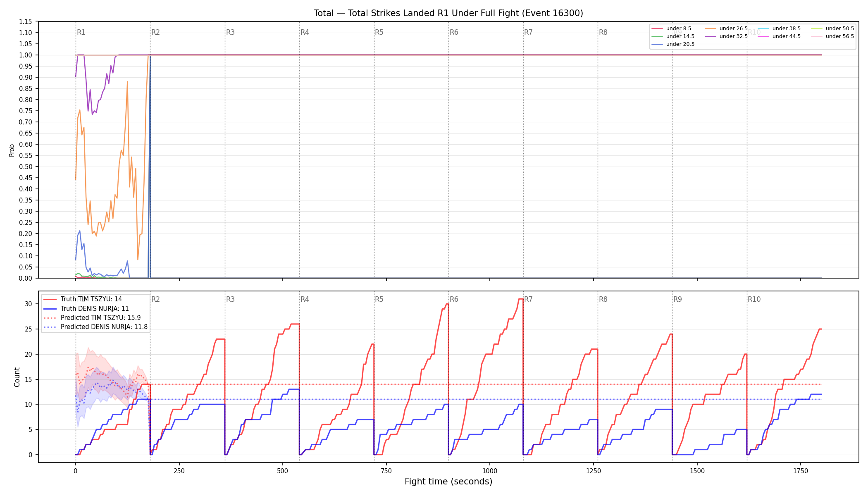Screen dimensions: 868x496
Task: Select 'Predicted DENIS NURJA: 11.8' legend label
Action: point(104,327)
